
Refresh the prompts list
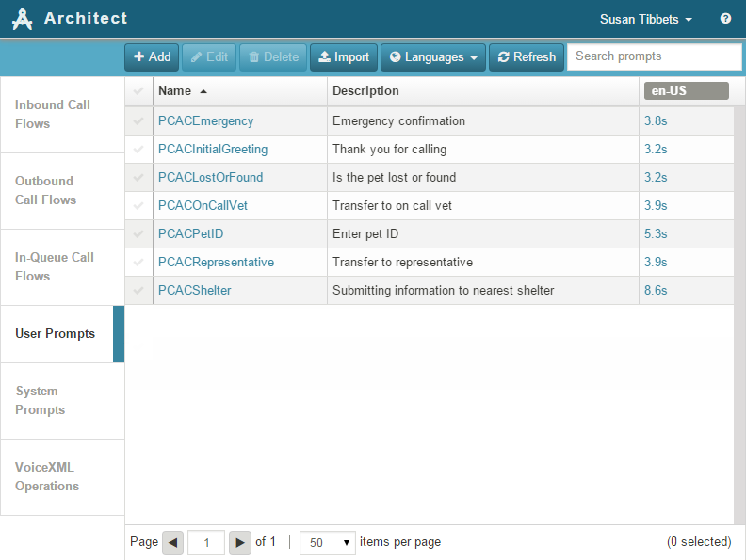coord(527,57)
